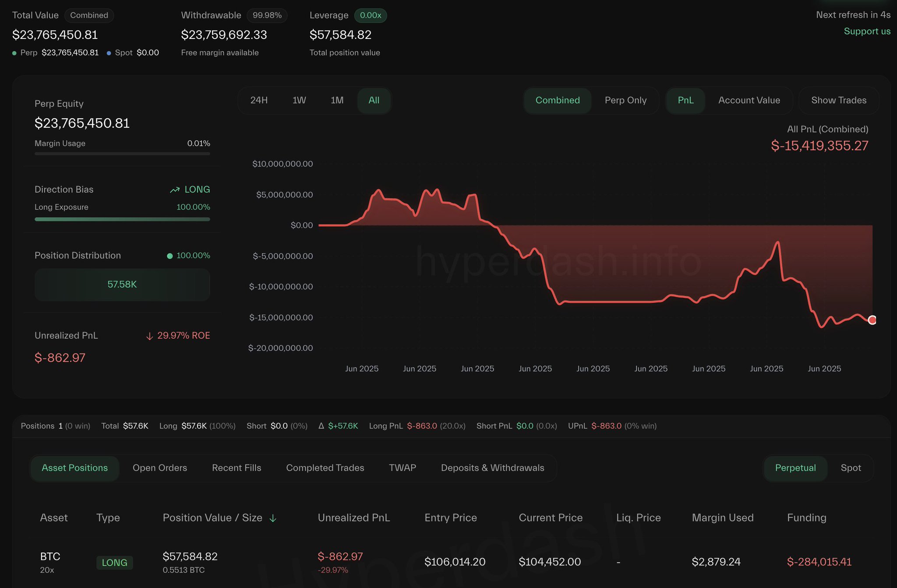
Task: Click the ROE down arrow icon
Action: [x=149, y=336]
